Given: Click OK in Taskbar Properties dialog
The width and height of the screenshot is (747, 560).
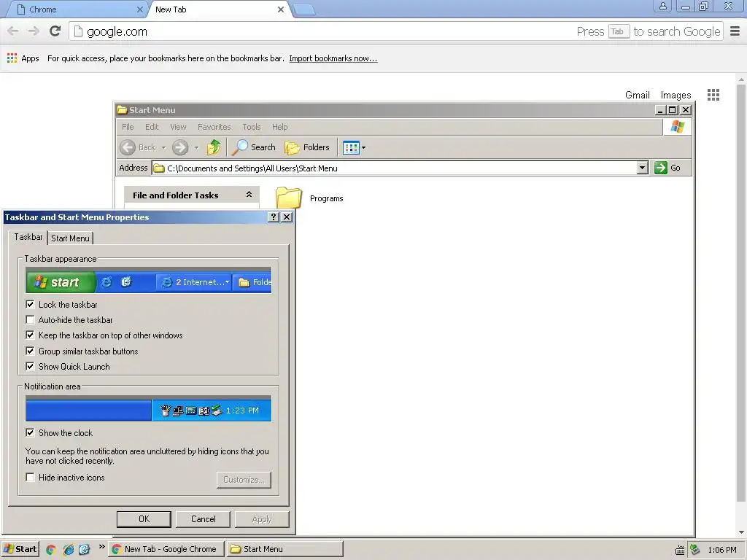Looking at the screenshot, I should [x=144, y=519].
